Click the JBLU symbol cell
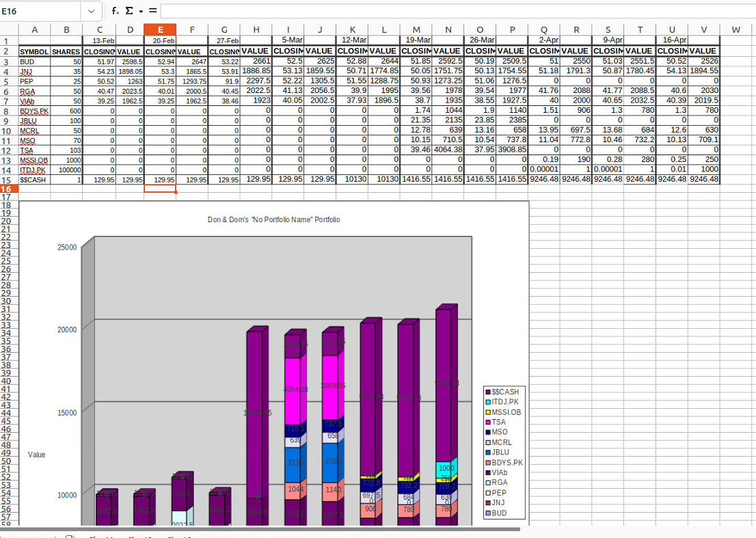 (x=34, y=120)
